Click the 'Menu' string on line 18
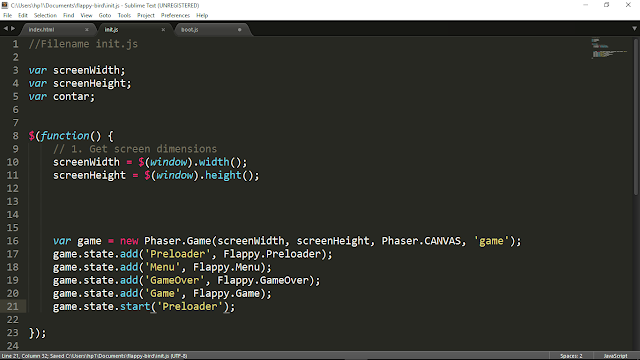 (162, 267)
